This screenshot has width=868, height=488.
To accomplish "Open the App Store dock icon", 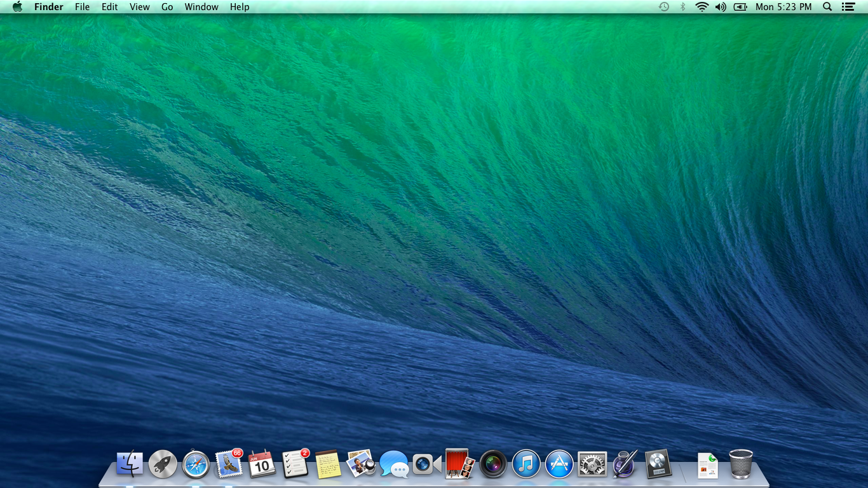I will pos(559,464).
